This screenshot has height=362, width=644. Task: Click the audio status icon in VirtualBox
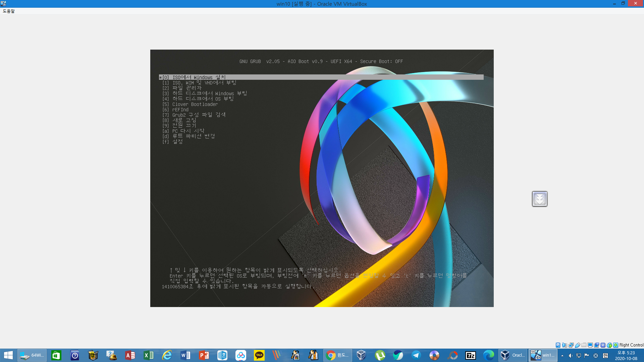click(565, 345)
